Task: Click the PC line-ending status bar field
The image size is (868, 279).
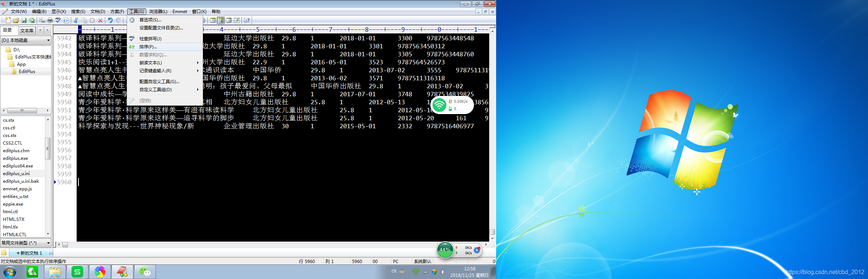Action: (396, 261)
